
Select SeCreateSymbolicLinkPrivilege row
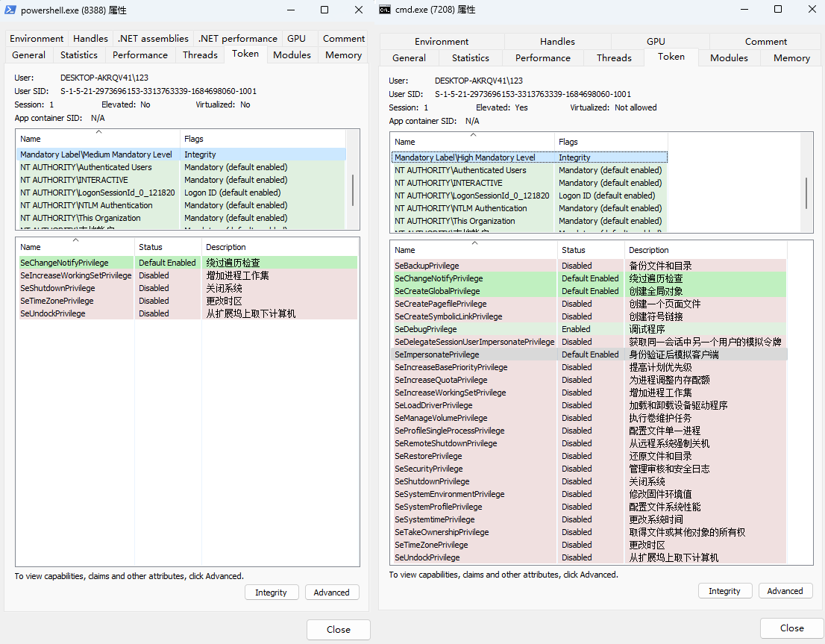[x=590, y=316]
